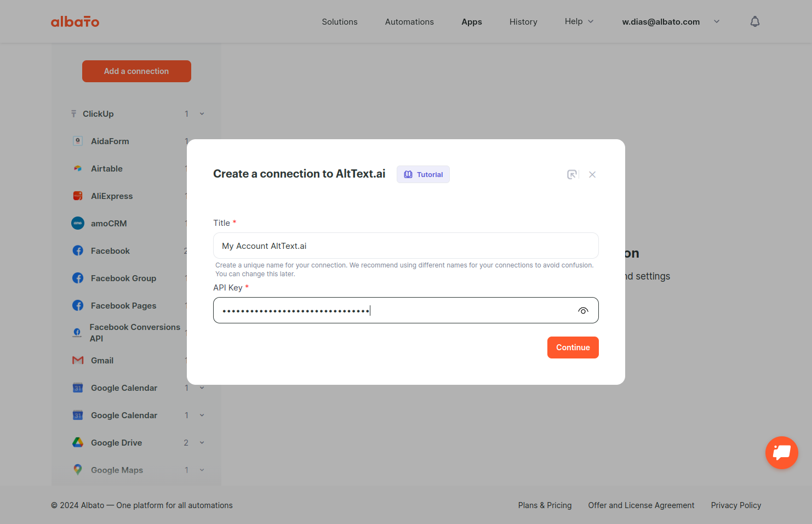The height and width of the screenshot is (524, 812).
Task: Open the Help dropdown menu
Action: (579, 21)
